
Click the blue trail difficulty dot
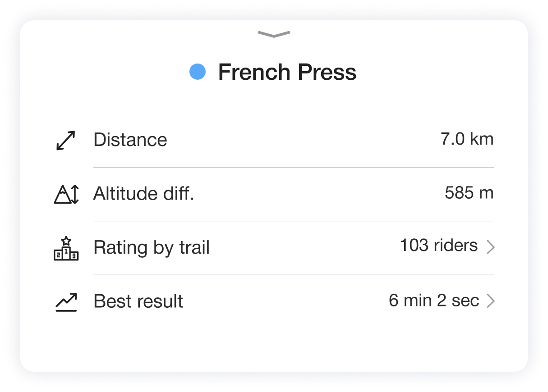pyautogui.click(x=198, y=72)
